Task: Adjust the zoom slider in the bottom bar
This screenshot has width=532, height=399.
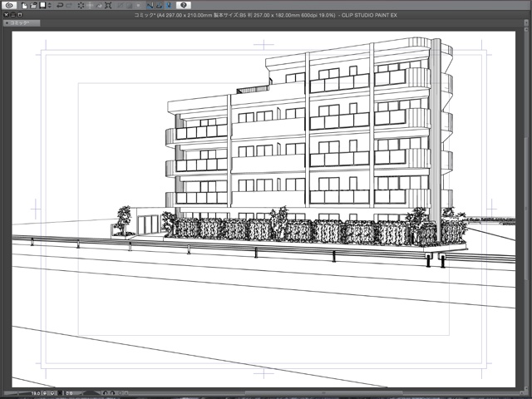Action: pos(17,393)
